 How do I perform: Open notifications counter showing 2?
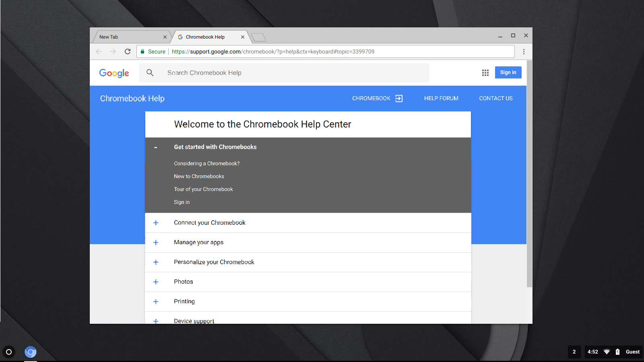coord(574,352)
